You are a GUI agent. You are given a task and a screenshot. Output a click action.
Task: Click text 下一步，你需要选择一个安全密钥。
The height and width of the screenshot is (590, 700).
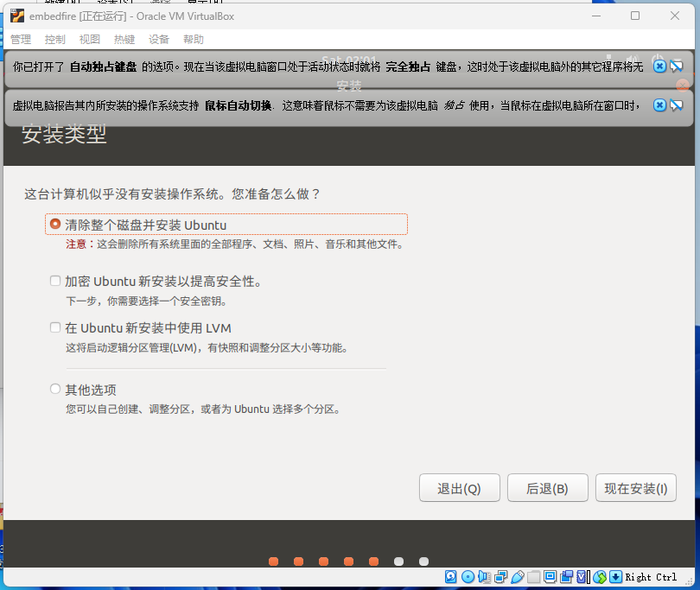pos(147,301)
